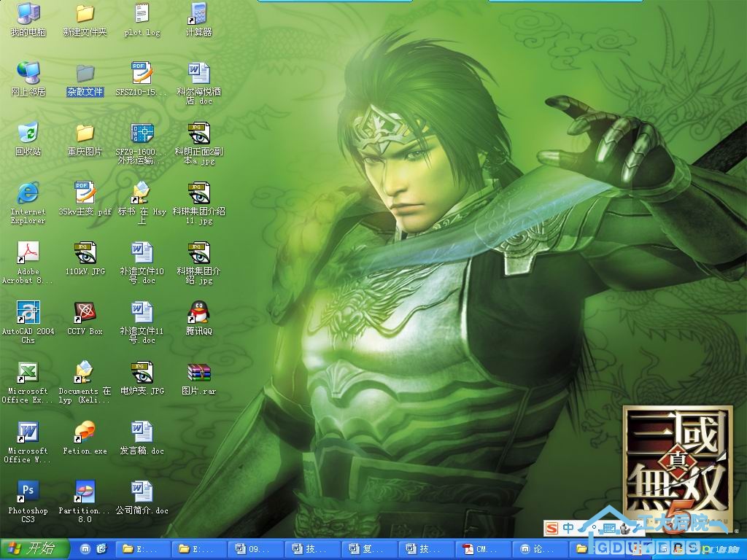Image resolution: width=747 pixels, height=560 pixels.
Task: Select the 腾讯QQ penguin icon
Action: [198, 313]
